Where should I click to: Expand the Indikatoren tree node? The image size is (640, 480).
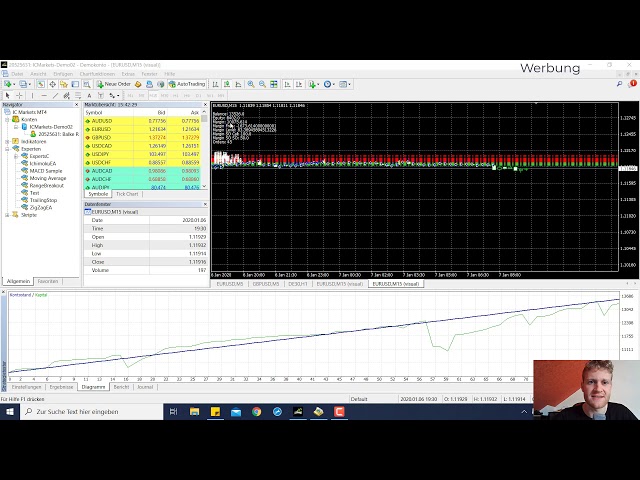(x=7, y=141)
